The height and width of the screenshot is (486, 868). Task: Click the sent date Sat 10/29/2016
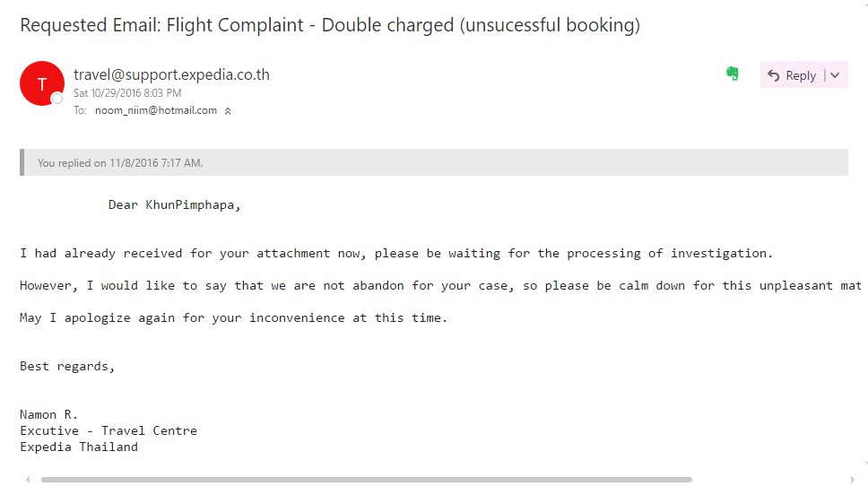click(127, 93)
